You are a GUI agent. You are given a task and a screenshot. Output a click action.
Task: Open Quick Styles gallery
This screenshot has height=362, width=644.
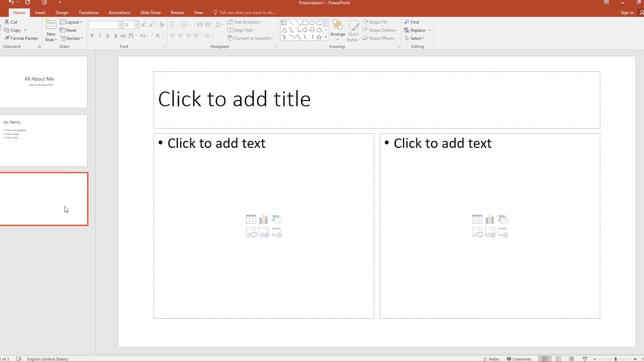coord(353,31)
